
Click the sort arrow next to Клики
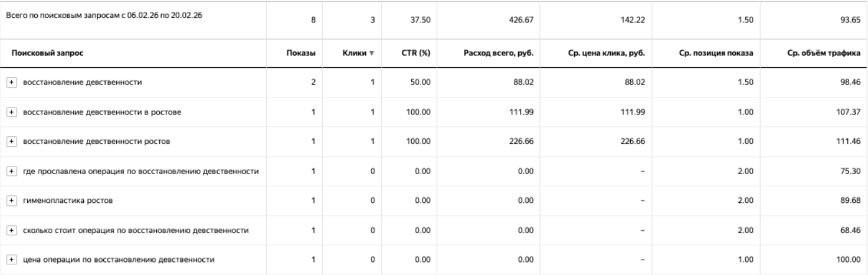[x=372, y=53]
